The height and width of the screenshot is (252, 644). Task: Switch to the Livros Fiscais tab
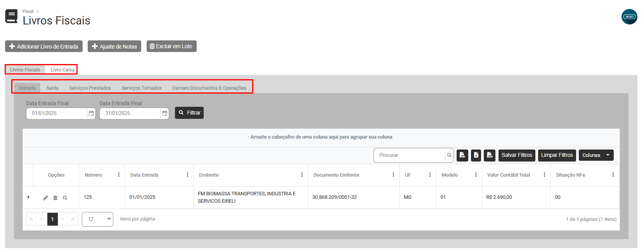25,70
